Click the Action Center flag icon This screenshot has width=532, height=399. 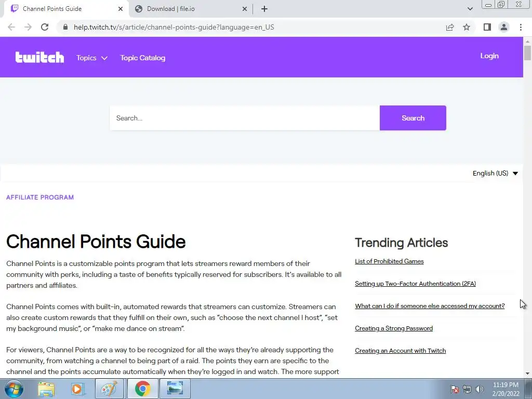coord(455,389)
